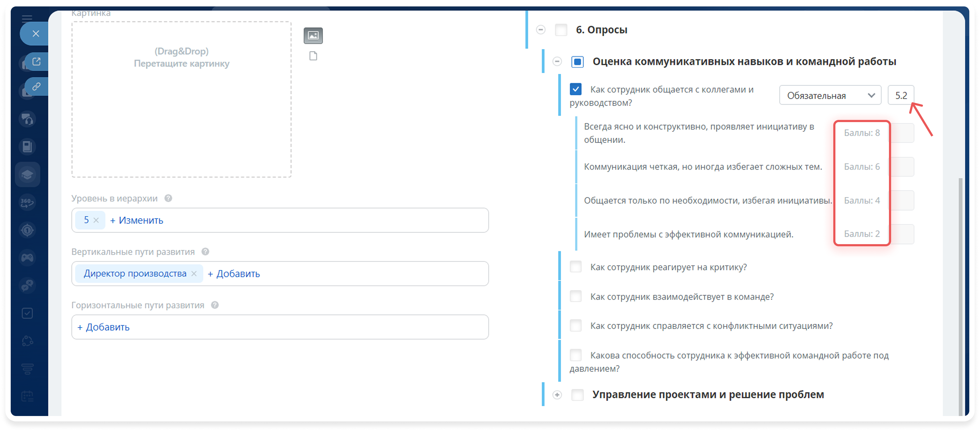Click + Изменить hierarchy level link
Viewport: 980px width, 431px height.
coord(137,220)
